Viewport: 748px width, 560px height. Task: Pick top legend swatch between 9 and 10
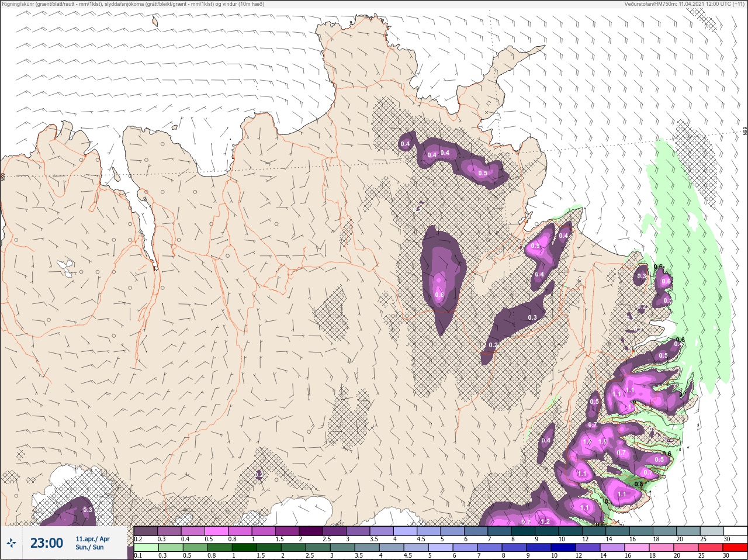click(x=548, y=531)
